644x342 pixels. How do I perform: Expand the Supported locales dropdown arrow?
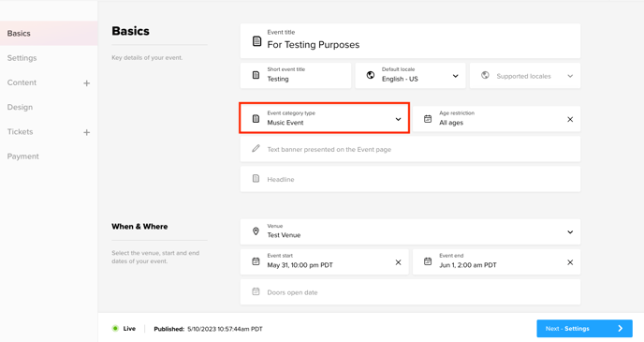[570, 76]
